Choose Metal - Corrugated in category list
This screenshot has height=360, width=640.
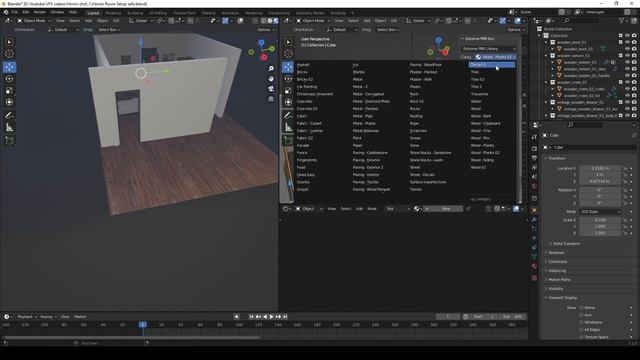(x=369, y=94)
